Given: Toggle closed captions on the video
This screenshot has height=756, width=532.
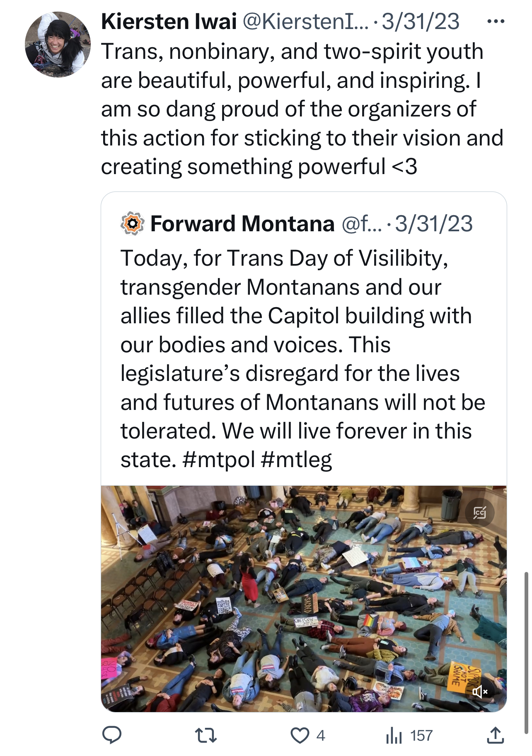Looking at the screenshot, I should click(x=480, y=513).
